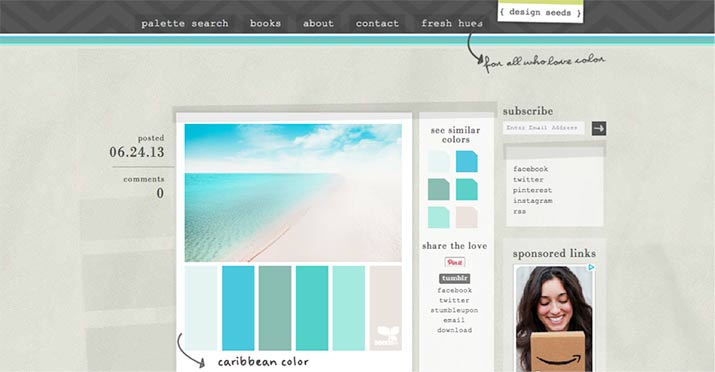Click the light mint palette bar
This screenshot has height=372, width=715.
(349, 308)
